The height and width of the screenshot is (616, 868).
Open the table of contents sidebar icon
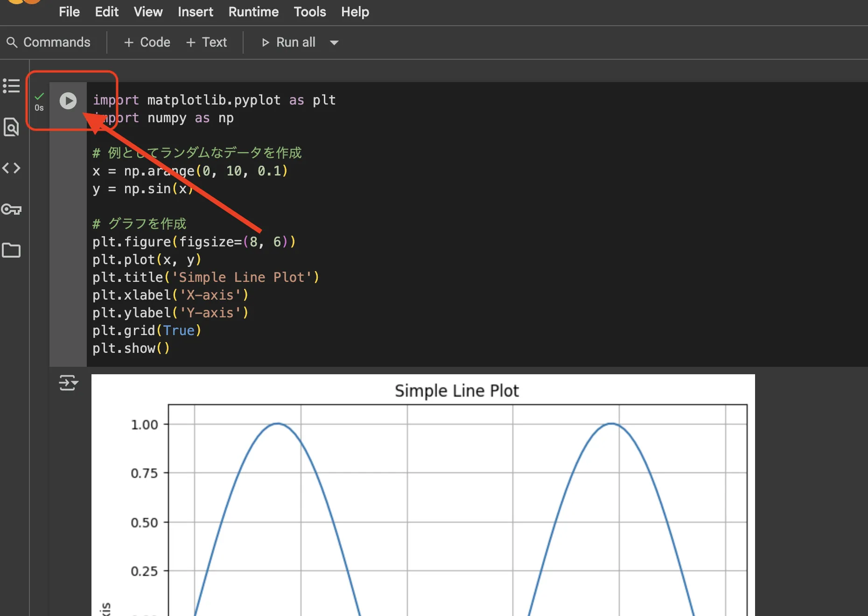(11, 86)
